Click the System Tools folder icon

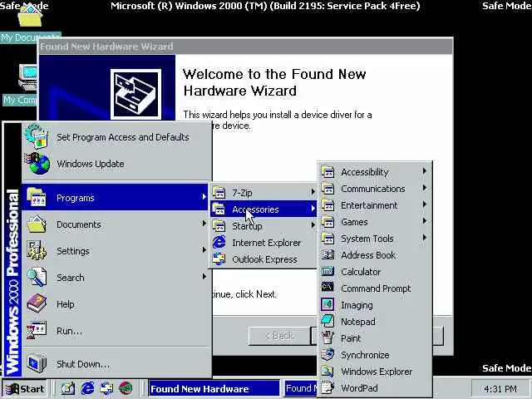[328, 238]
